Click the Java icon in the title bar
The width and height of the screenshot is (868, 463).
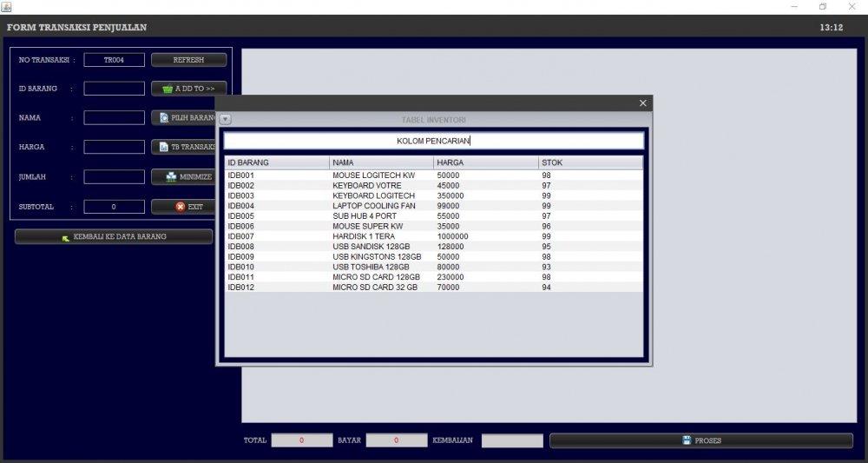(x=7, y=7)
